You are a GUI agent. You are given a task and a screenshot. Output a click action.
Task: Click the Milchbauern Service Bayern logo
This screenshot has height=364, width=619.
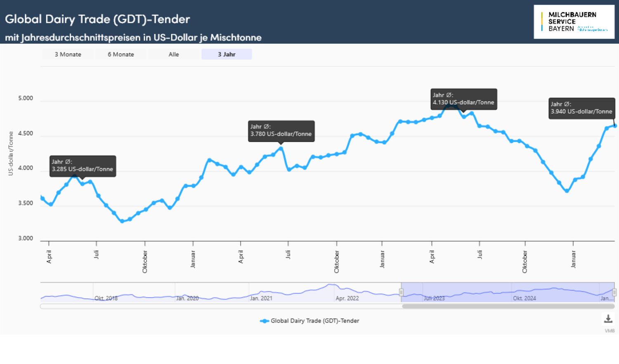574,22
